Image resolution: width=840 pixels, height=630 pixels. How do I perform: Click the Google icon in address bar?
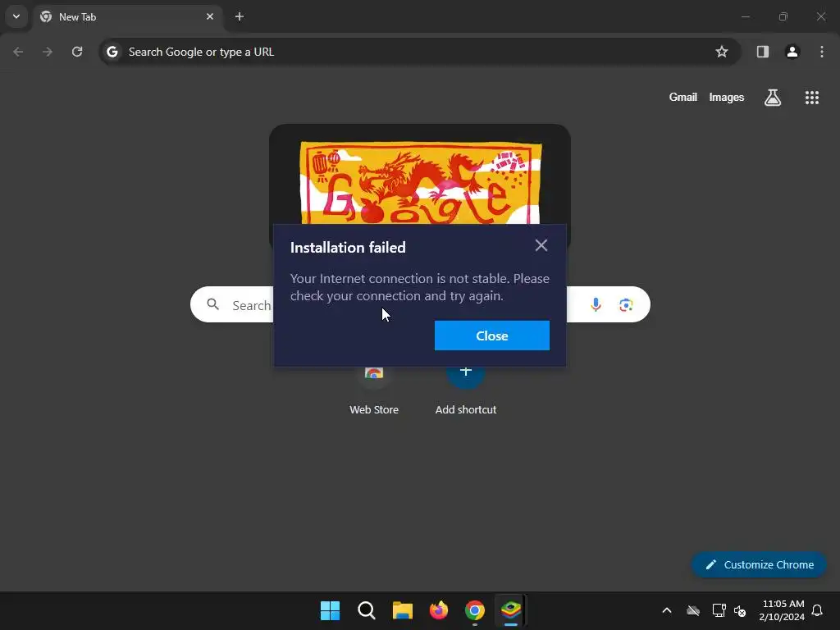pos(112,52)
